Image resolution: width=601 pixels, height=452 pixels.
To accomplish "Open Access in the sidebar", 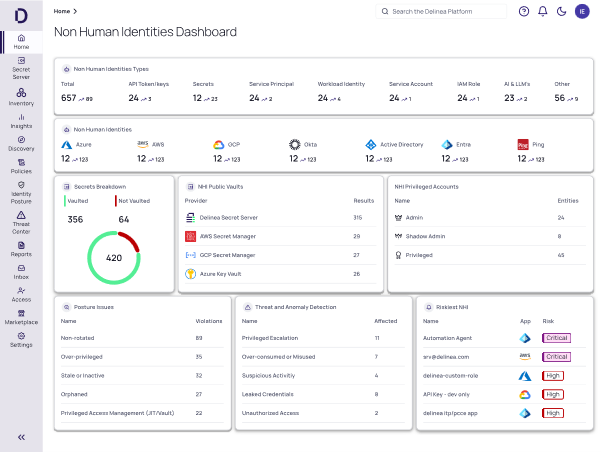I will pyautogui.click(x=21, y=294).
